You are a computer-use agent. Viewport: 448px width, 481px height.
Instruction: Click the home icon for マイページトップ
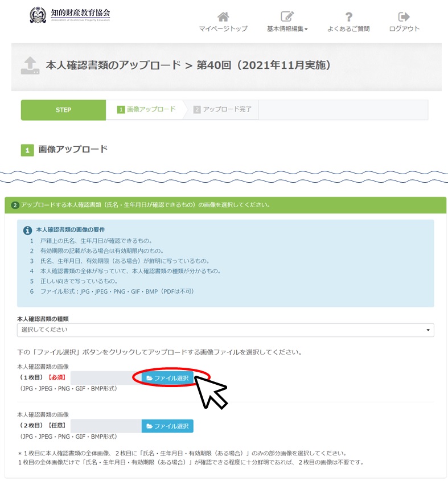pos(223,17)
